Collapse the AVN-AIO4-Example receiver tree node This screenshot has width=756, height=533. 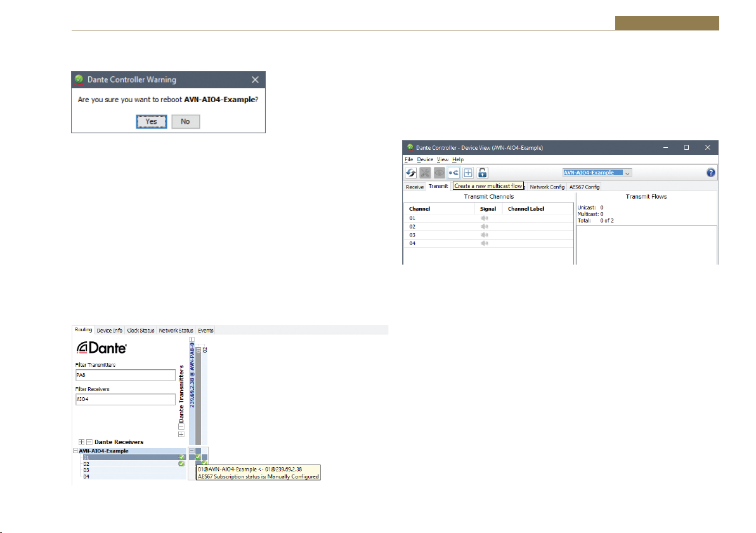75,451
